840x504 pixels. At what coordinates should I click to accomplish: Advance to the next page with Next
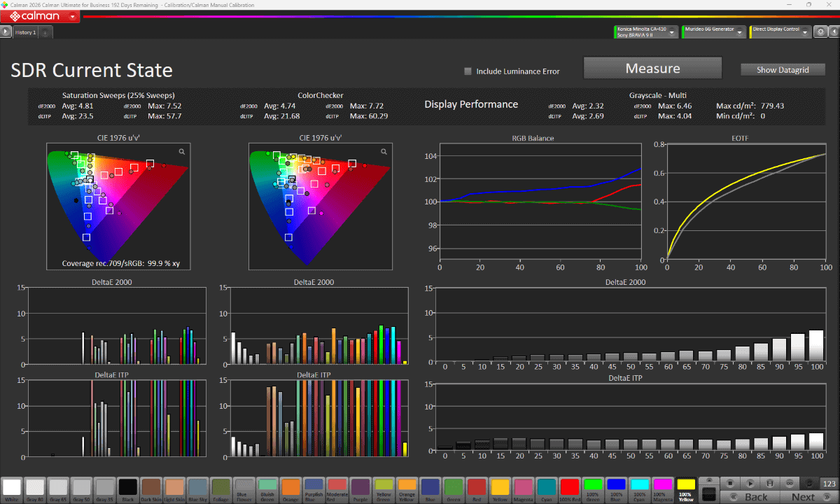click(809, 496)
